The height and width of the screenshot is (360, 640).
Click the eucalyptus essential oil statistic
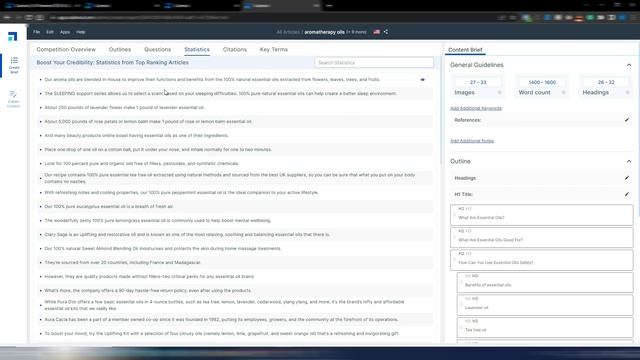[x=109, y=207]
